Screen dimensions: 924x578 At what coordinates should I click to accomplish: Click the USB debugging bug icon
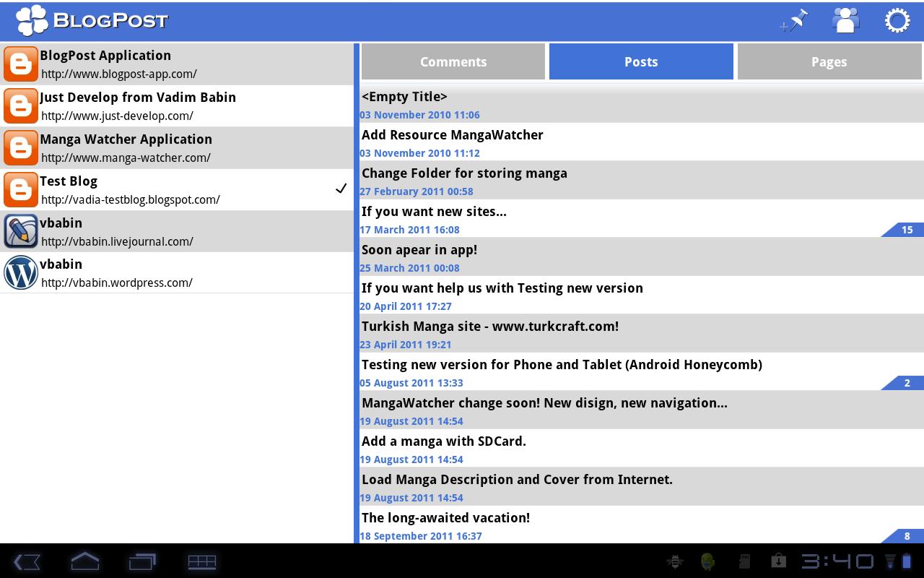pos(675,561)
